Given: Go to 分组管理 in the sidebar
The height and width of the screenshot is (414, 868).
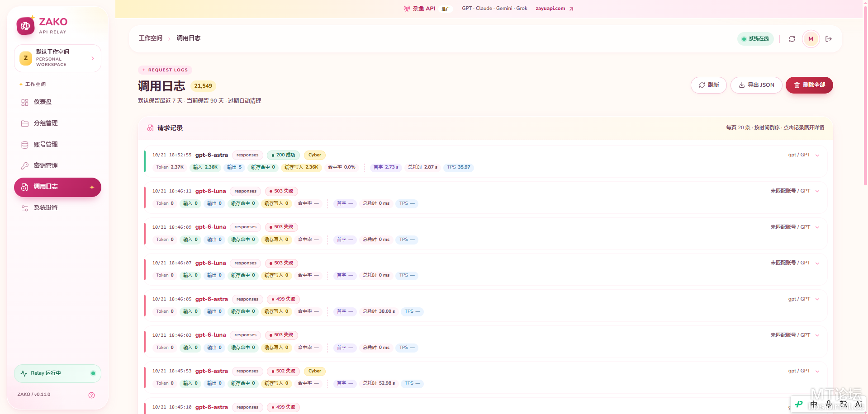Looking at the screenshot, I should [x=57, y=123].
